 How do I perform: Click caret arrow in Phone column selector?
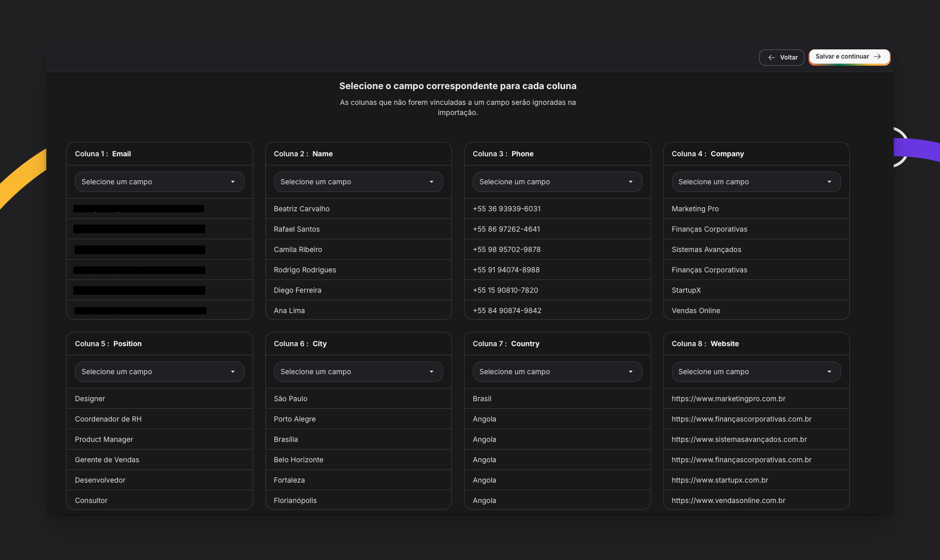click(x=631, y=182)
